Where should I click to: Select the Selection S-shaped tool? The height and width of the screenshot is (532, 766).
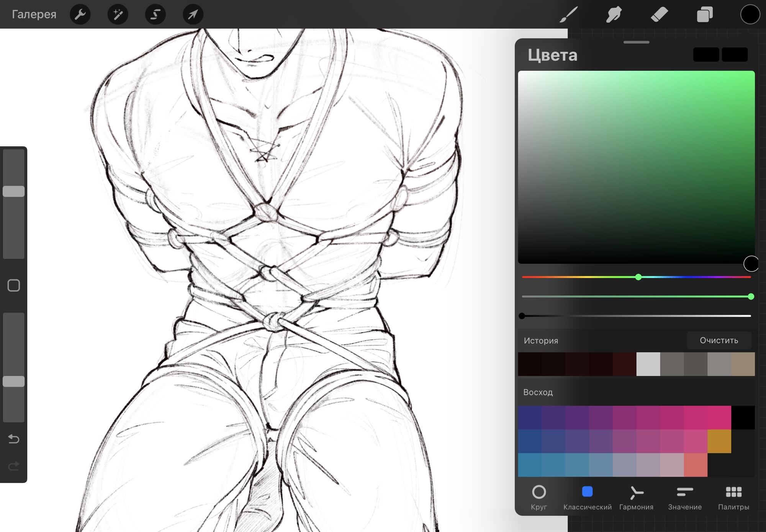[155, 15]
